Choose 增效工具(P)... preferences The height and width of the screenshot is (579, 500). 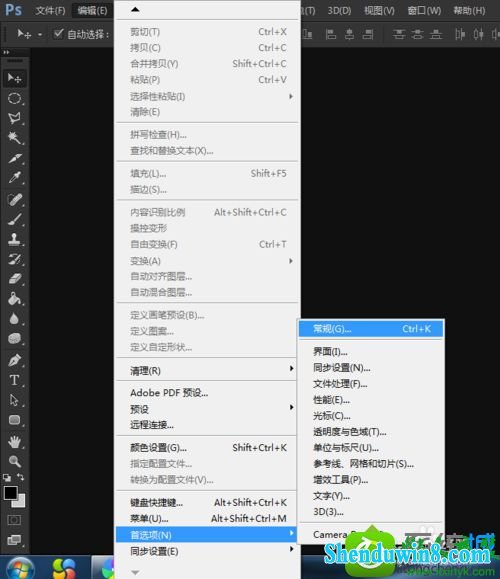point(371,480)
